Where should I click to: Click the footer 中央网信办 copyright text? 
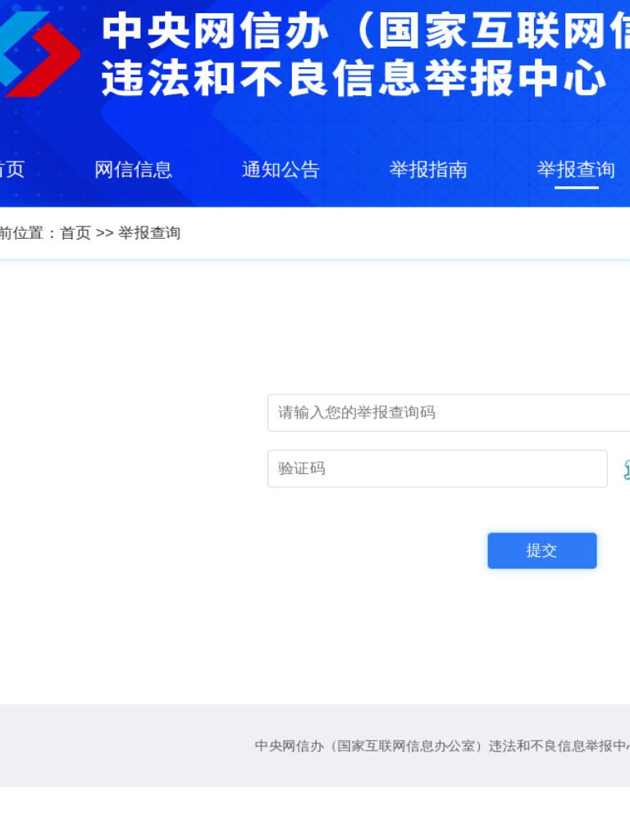pos(442,746)
